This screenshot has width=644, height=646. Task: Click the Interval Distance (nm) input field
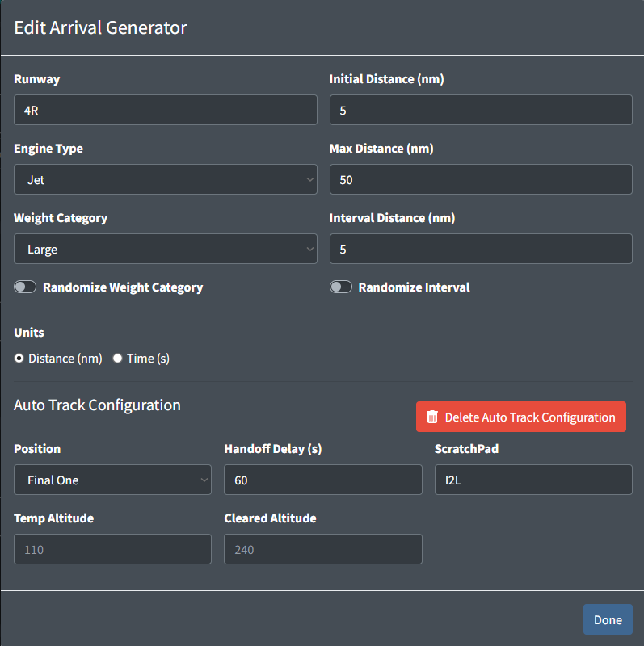click(x=481, y=249)
